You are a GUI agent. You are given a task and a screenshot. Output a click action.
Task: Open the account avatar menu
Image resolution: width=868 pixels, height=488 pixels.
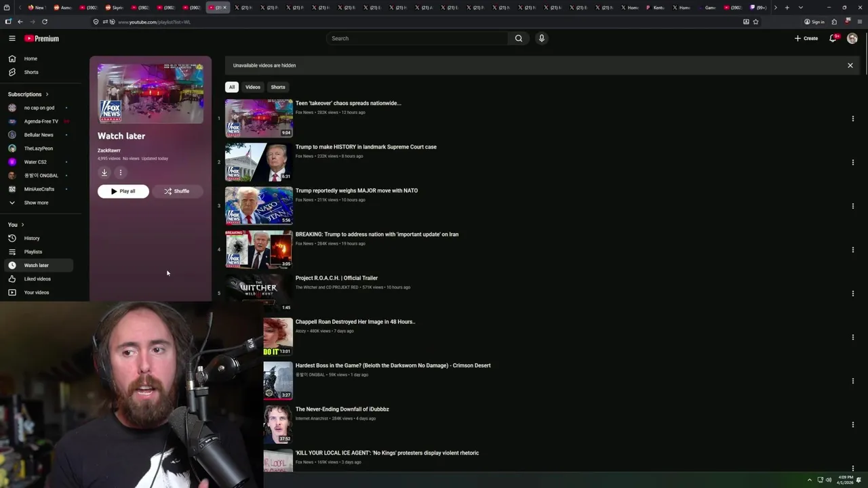click(x=852, y=39)
